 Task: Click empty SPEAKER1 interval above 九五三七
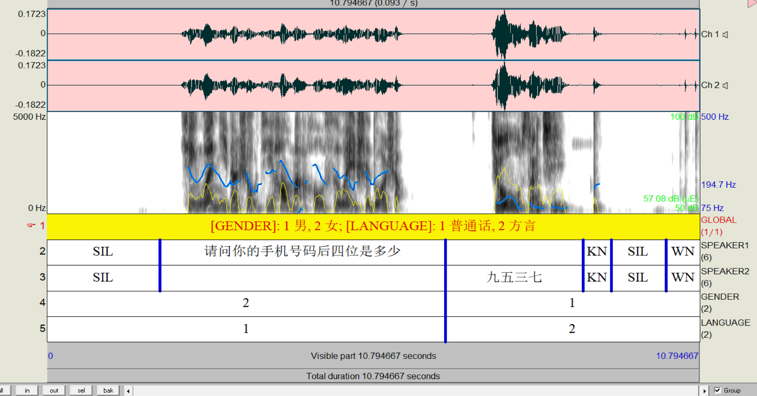(x=514, y=252)
